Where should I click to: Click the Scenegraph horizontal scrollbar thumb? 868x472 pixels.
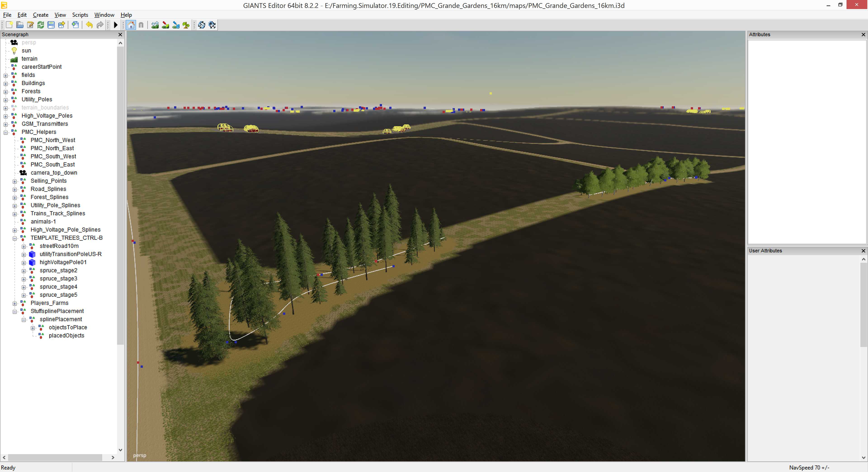(55, 458)
